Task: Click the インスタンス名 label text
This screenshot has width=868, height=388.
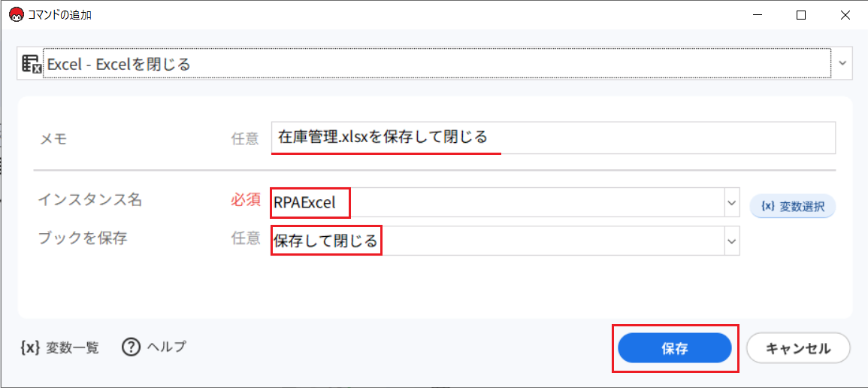Action: pos(89,200)
